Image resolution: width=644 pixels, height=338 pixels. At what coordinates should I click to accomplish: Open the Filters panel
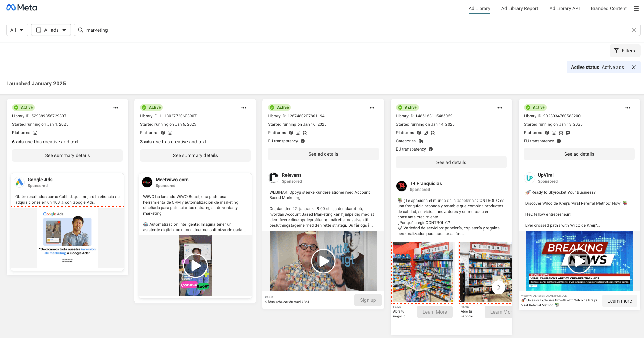[x=625, y=51]
